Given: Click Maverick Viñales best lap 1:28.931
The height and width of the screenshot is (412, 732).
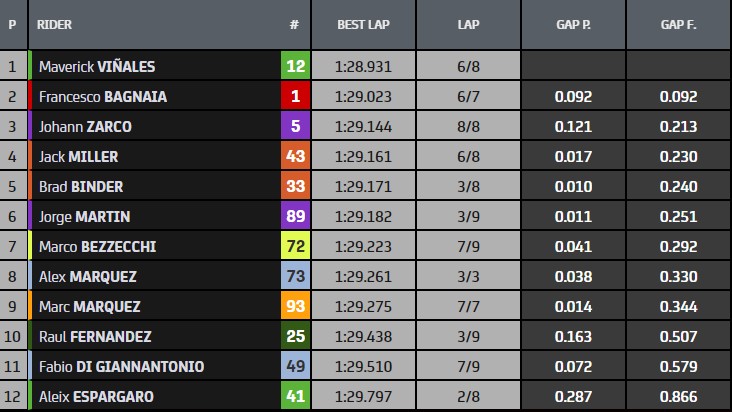Looking at the screenshot, I should 363,67.
